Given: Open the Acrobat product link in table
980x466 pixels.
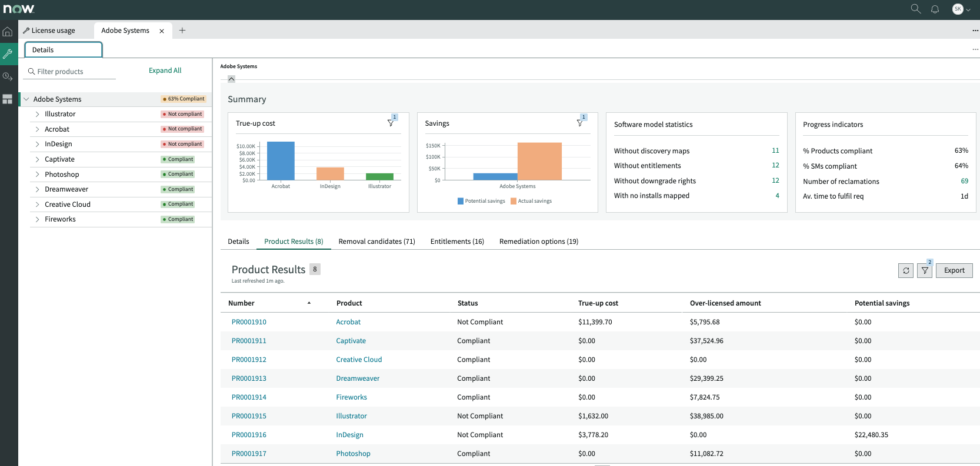Looking at the screenshot, I should click(x=348, y=322).
